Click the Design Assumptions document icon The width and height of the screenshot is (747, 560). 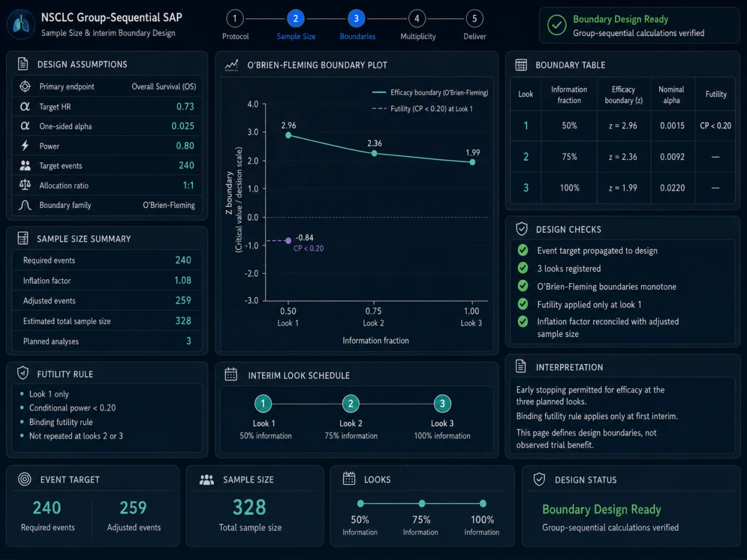[23, 64]
